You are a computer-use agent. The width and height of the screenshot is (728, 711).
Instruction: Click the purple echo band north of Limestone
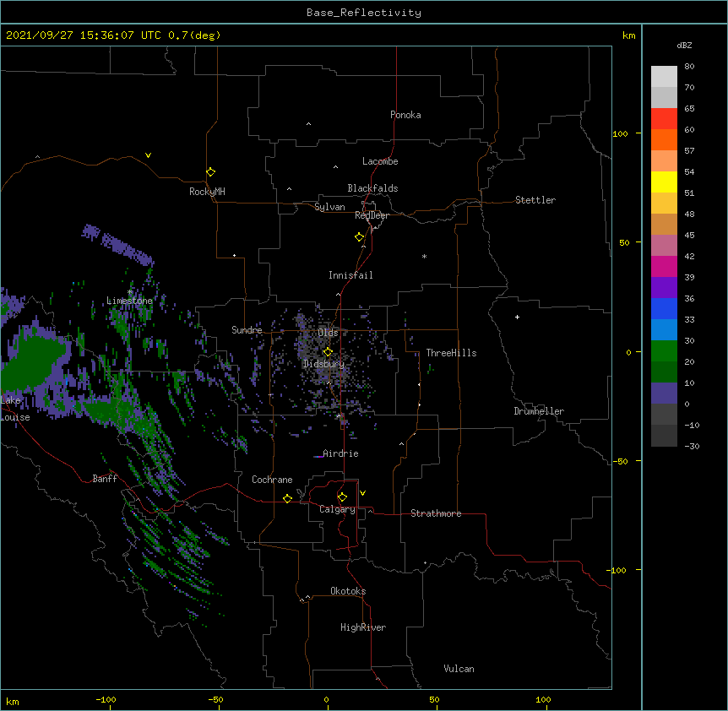[x=117, y=245]
